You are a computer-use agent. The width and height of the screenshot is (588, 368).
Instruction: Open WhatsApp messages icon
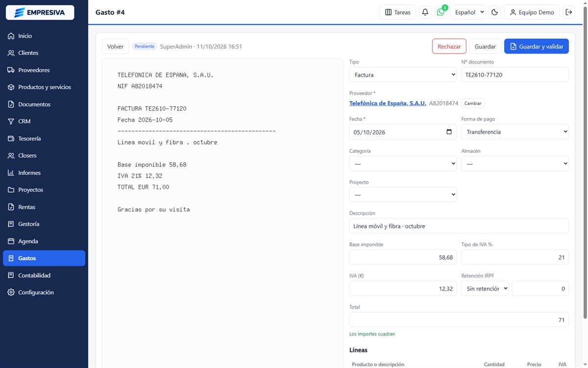(x=441, y=12)
